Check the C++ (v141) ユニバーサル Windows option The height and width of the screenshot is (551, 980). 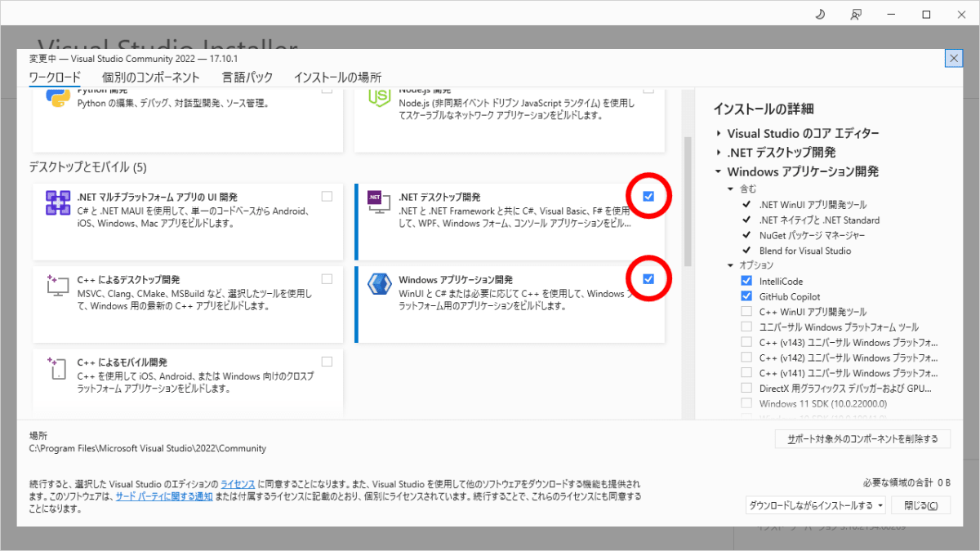pos(746,373)
